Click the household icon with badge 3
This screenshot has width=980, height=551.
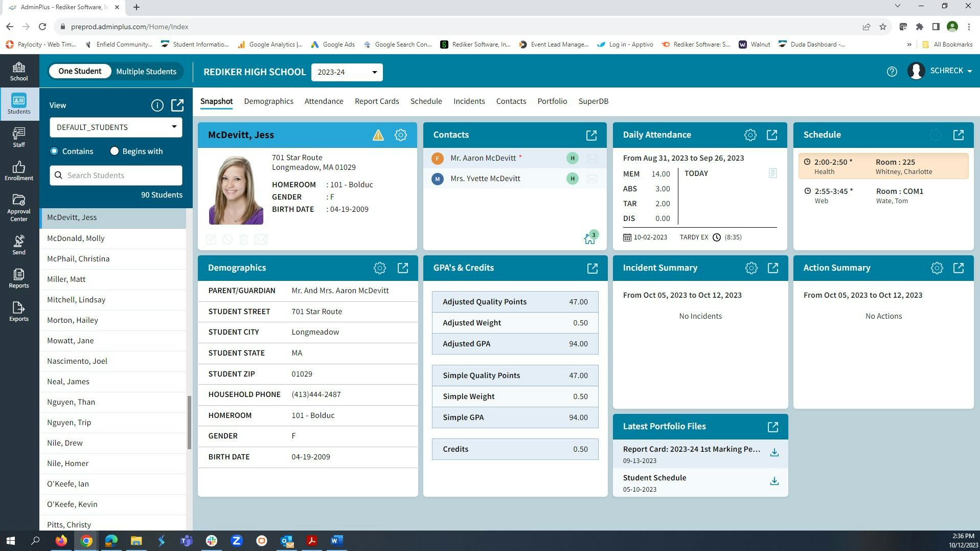tap(589, 238)
